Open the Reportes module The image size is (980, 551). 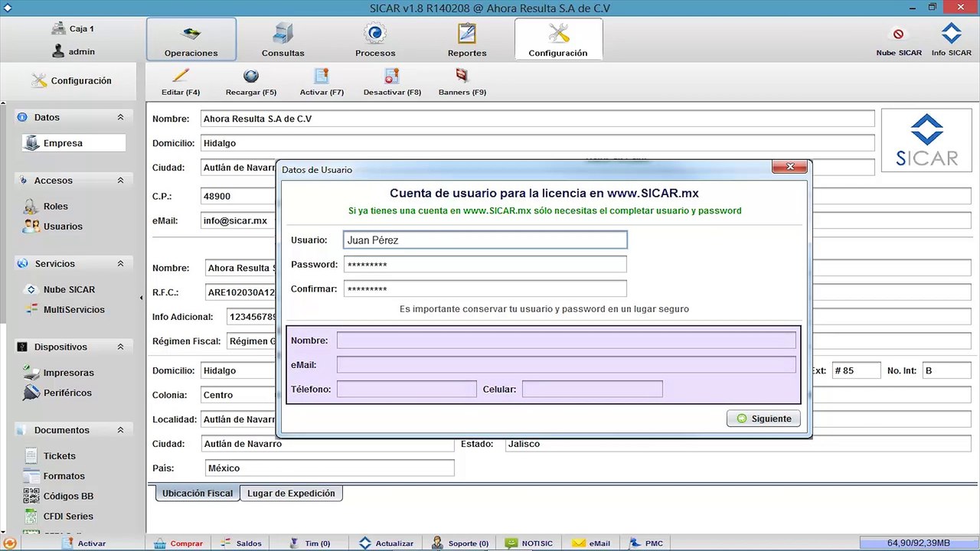(467, 39)
